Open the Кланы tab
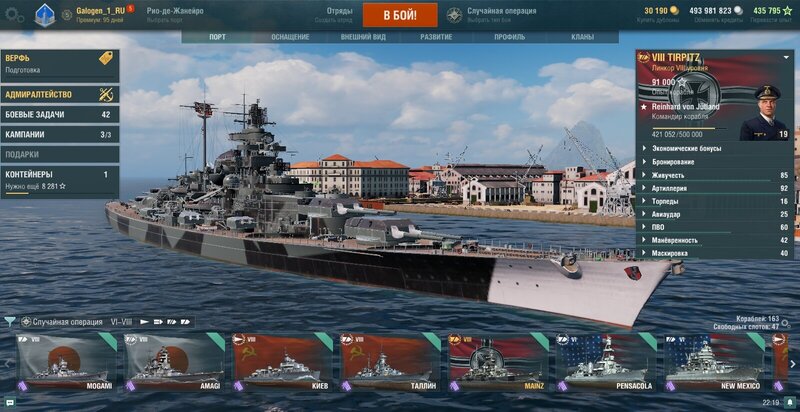Screen dimensions: 800x412 coord(583,37)
